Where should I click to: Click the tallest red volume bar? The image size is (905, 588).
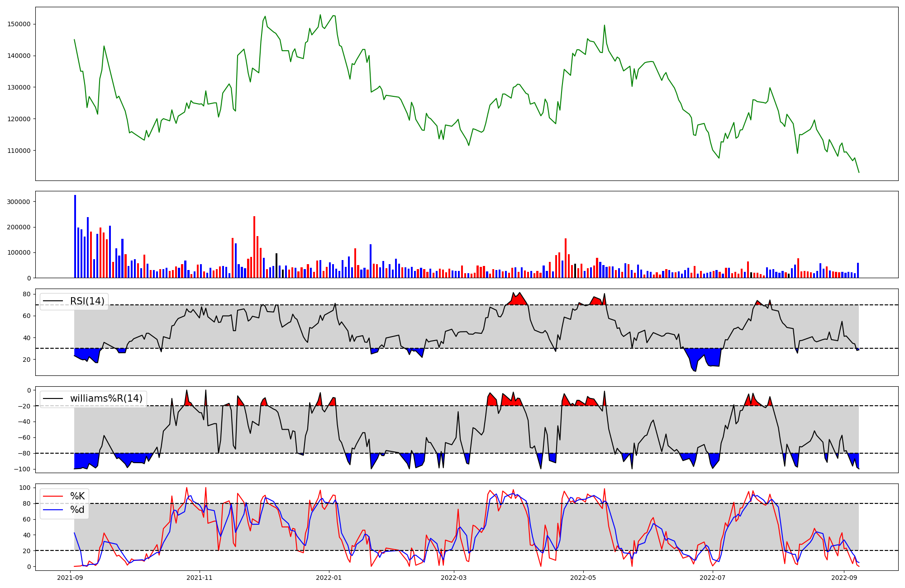pyautogui.click(x=254, y=247)
